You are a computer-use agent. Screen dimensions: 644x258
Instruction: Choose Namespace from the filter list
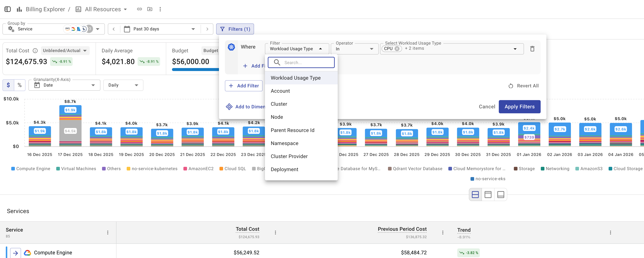click(284, 143)
